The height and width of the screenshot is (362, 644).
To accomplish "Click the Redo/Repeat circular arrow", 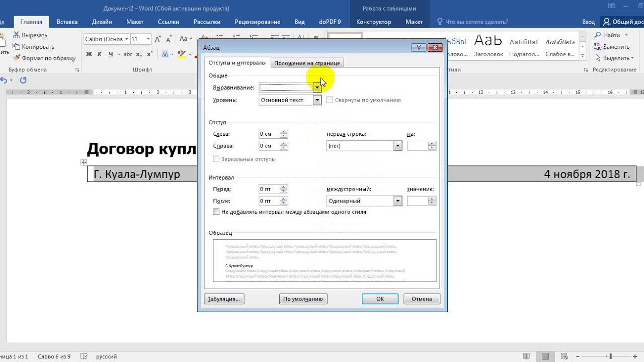I will click(x=23, y=80).
